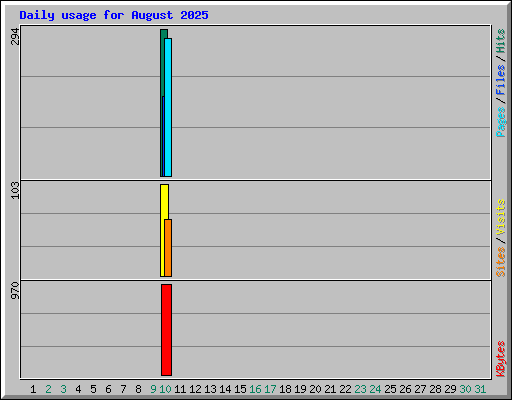Click the 294 scale value

click(x=15, y=37)
